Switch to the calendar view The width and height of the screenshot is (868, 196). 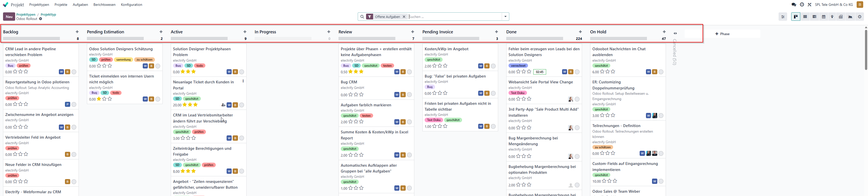824,16
